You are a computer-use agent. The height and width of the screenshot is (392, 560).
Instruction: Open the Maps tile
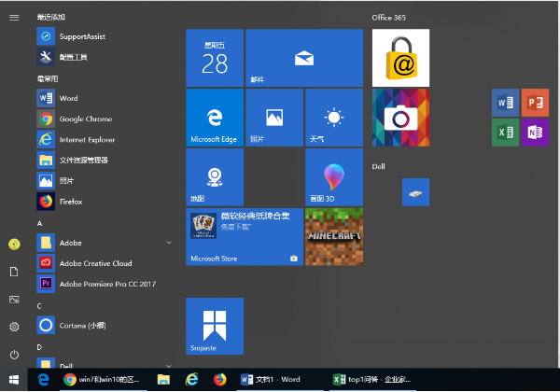click(215, 177)
